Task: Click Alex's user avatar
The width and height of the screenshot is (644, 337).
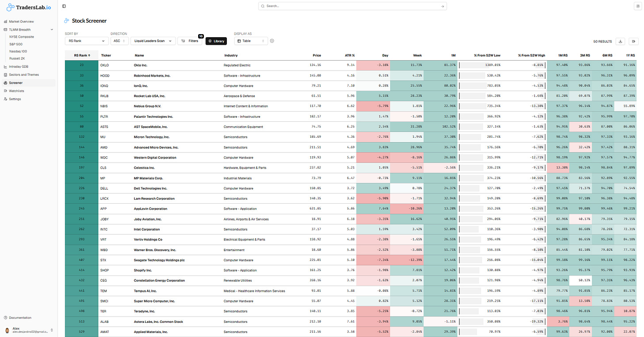Action: point(7,330)
